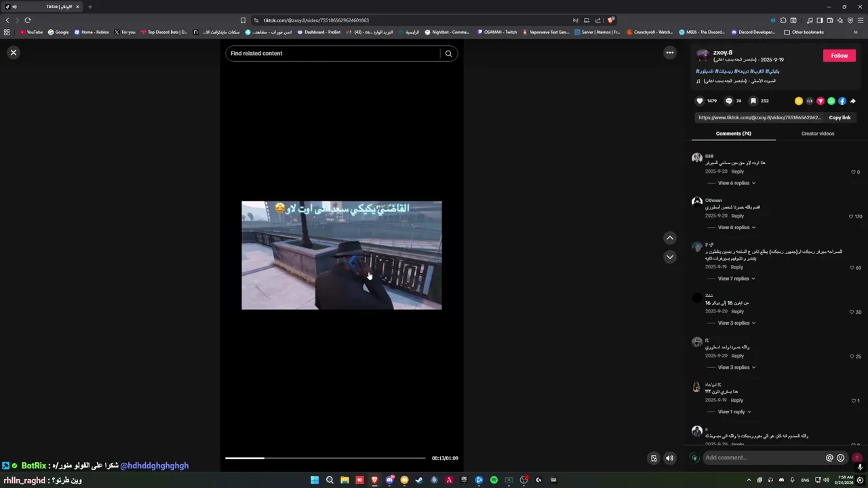Close the TikTok video viewer with X

[14, 52]
